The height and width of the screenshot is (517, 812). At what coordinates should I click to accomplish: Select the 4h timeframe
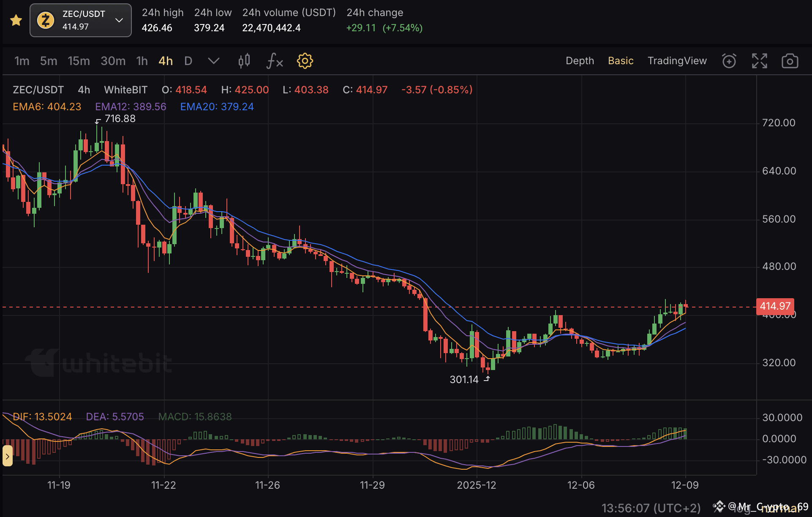pos(166,61)
